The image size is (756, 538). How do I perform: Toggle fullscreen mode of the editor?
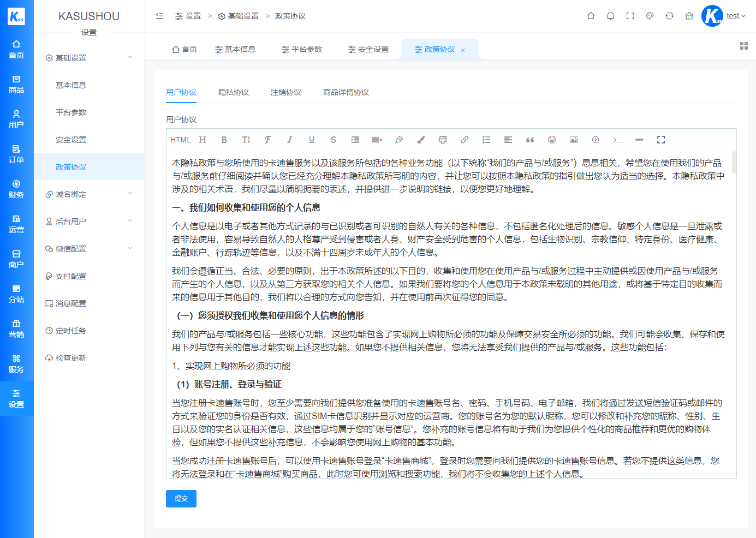pyautogui.click(x=661, y=140)
